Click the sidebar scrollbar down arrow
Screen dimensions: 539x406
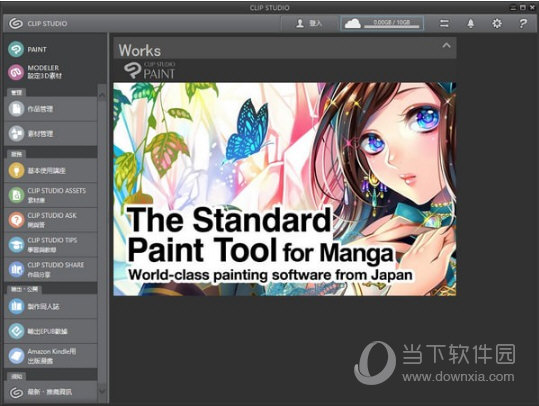(x=102, y=391)
